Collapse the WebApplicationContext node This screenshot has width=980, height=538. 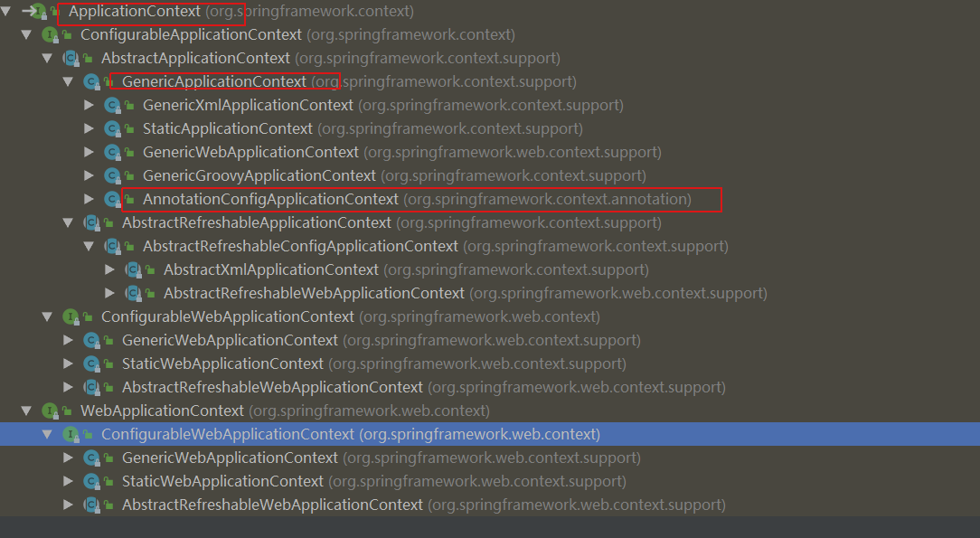[x=26, y=411]
